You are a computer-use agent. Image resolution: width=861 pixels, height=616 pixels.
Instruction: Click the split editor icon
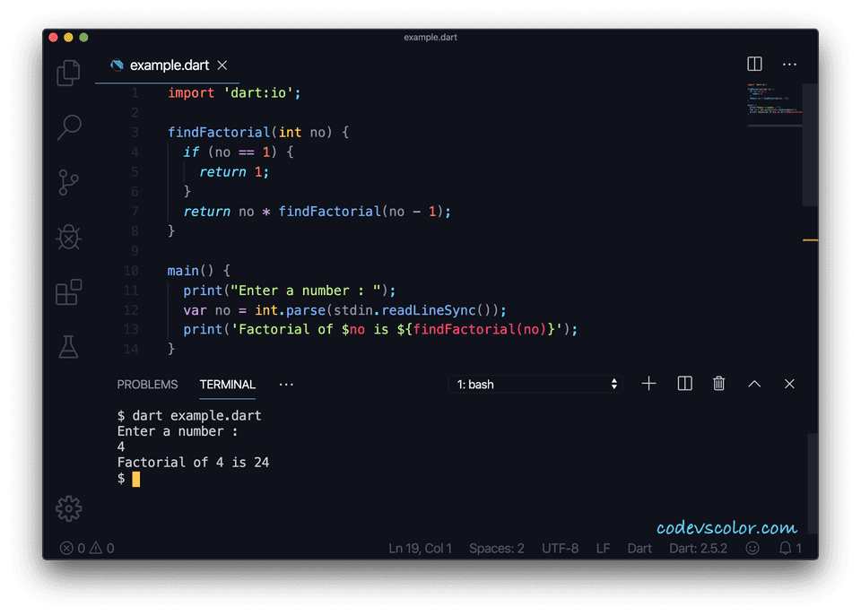point(754,64)
